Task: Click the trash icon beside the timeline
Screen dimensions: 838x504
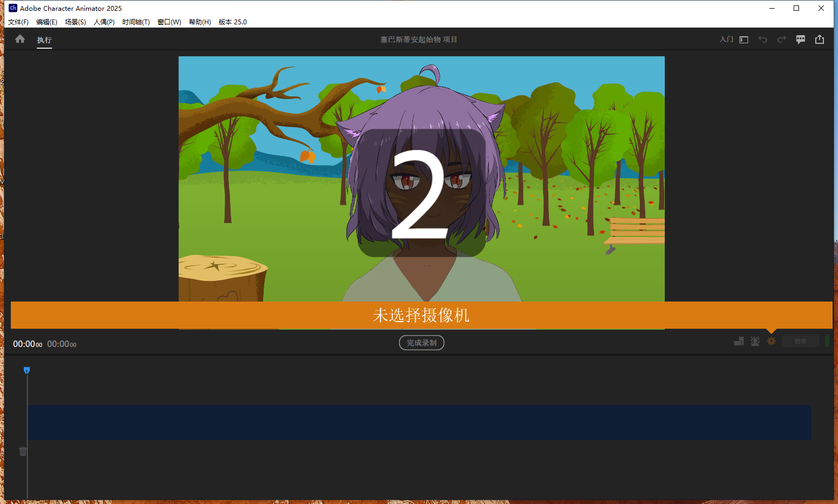Action: [x=22, y=450]
